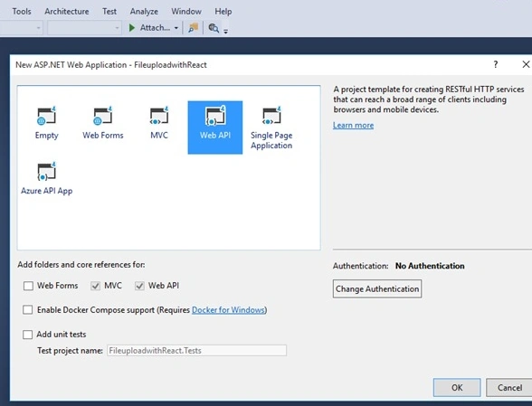This screenshot has height=406, width=532.
Task: Click the Cancel button
Action: (509, 387)
